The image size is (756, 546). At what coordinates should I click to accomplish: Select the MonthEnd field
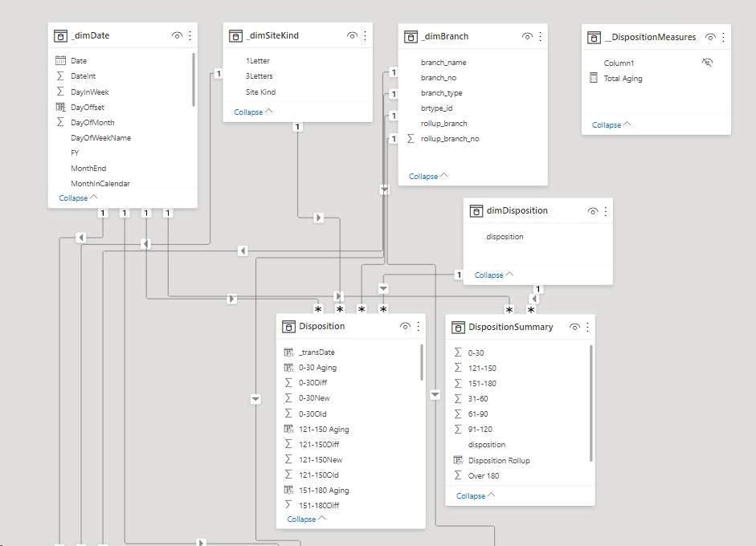88,168
